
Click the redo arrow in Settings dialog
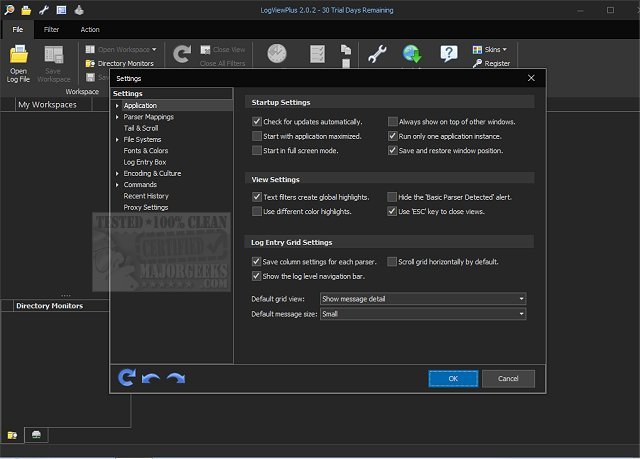pos(176,378)
